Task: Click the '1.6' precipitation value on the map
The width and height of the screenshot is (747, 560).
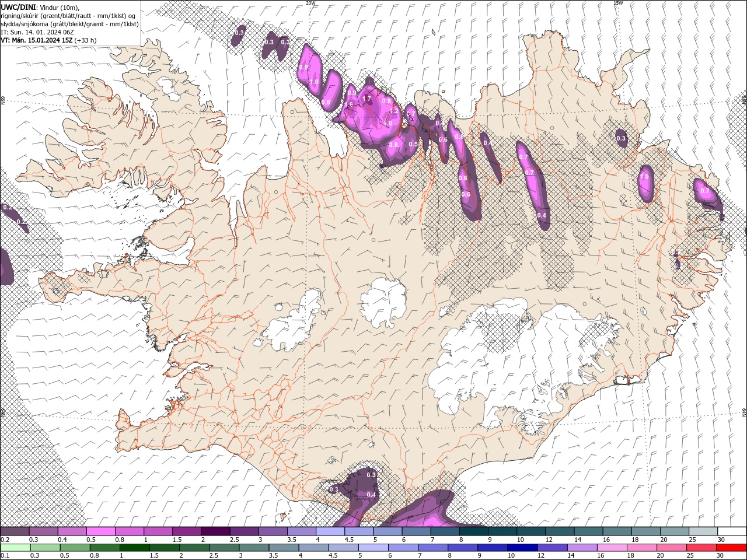Action: pyautogui.click(x=348, y=105)
